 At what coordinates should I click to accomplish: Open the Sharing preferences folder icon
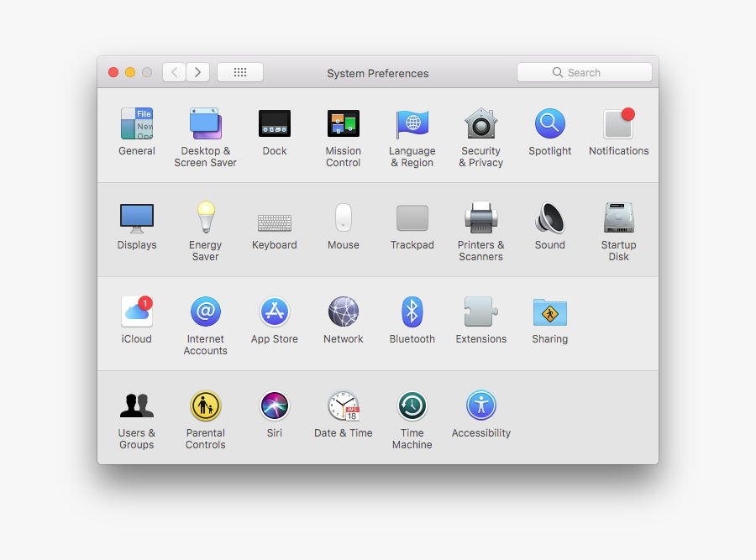point(550,313)
